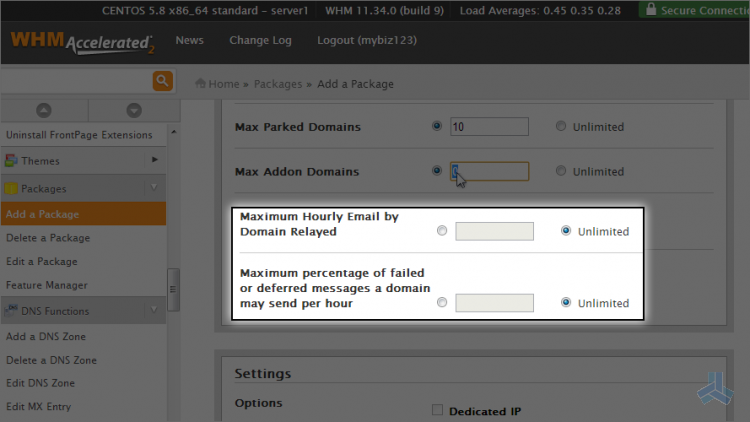
Task: Select Unlimited for Max Addon Domains
Action: pos(561,171)
